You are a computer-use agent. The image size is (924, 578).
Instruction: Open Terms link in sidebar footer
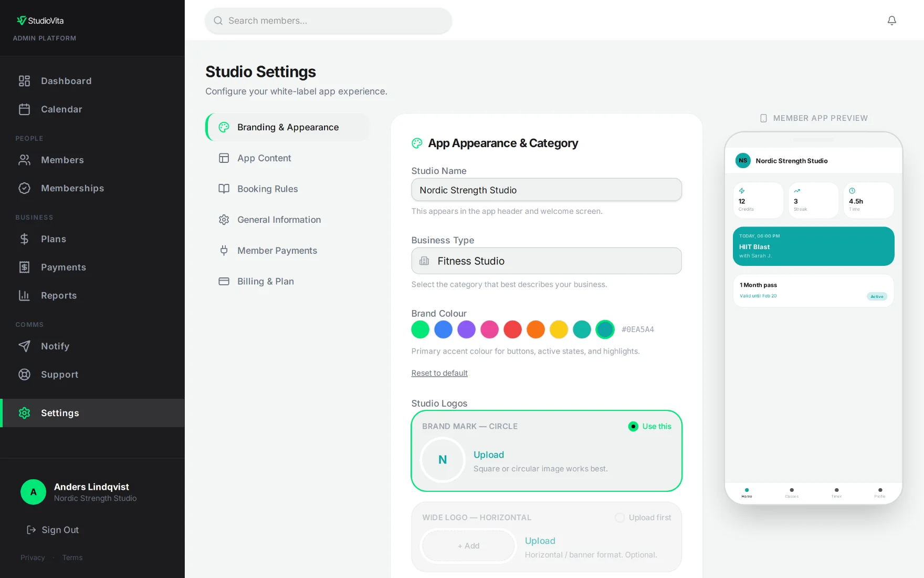pos(72,558)
